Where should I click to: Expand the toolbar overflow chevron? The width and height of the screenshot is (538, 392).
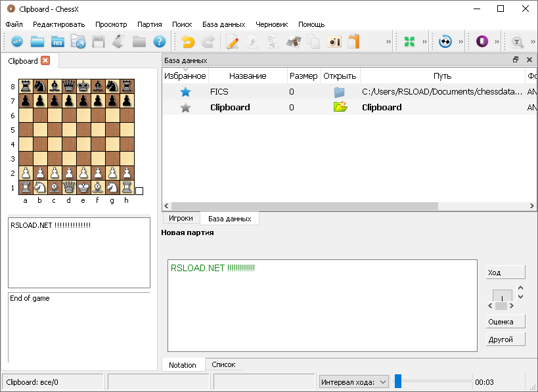pyautogui.click(x=387, y=42)
